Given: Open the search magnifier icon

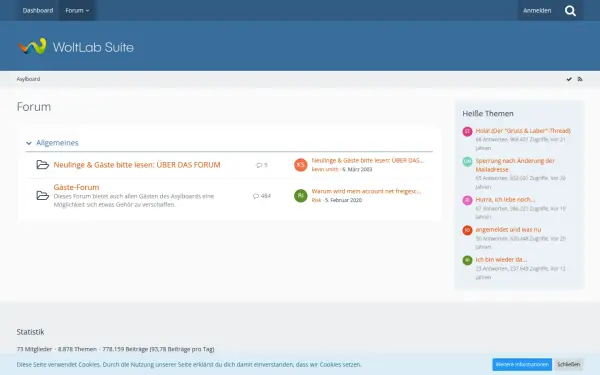Looking at the screenshot, I should click(x=570, y=11).
